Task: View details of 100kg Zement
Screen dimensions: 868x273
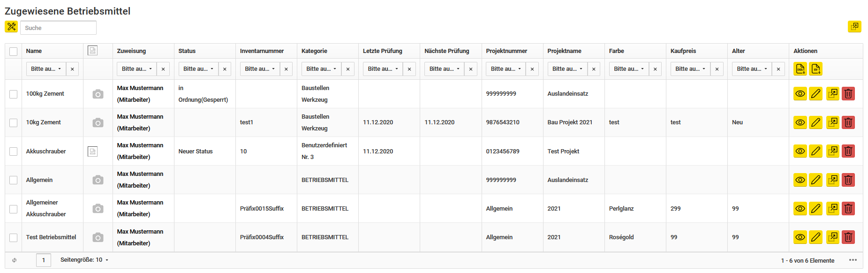Action: [x=800, y=94]
